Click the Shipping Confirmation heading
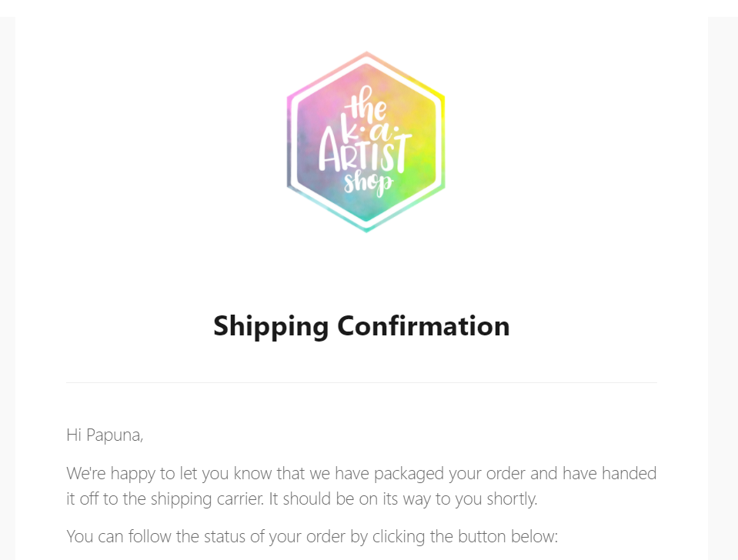 (x=361, y=326)
